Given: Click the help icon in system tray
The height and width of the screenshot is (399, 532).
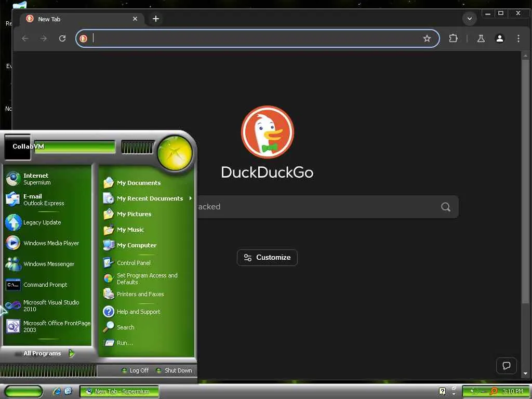Looking at the screenshot, I should click(x=442, y=391).
